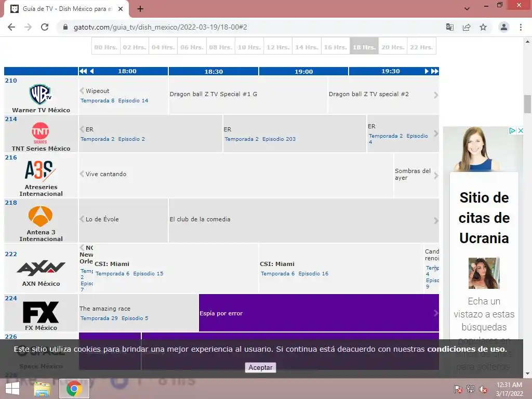
Task: Select the 12 Hrs. time tab
Action: coord(278,47)
